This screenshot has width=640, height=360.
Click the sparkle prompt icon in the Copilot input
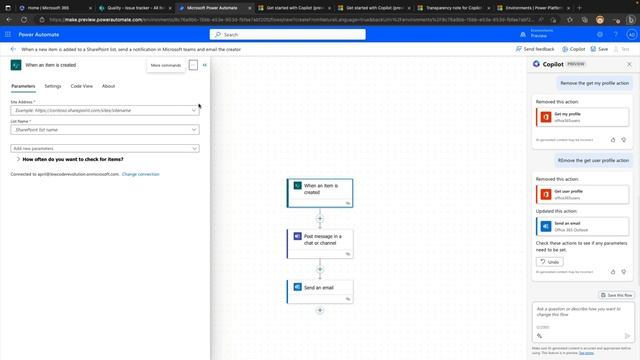coord(540,336)
